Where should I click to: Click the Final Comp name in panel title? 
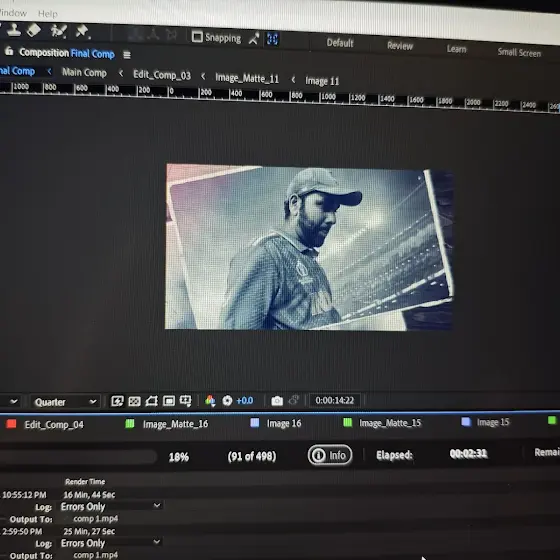point(92,54)
